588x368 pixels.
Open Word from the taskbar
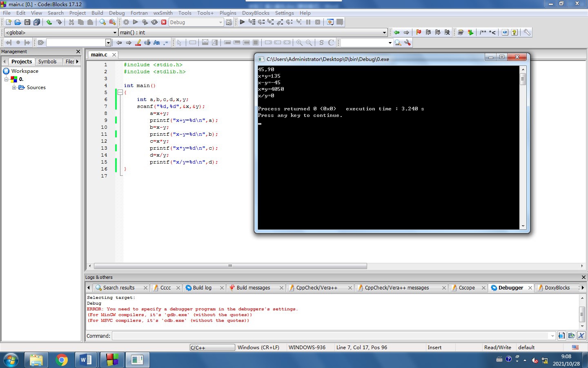pyautogui.click(x=86, y=360)
